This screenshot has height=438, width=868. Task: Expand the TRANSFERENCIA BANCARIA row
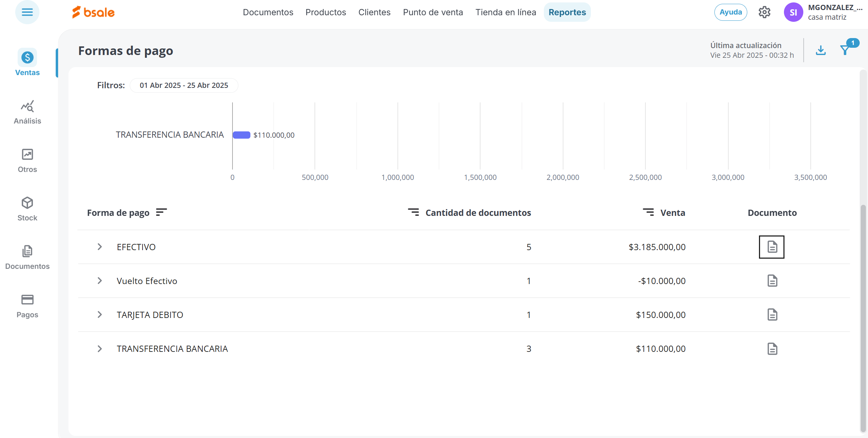click(x=100, y=349)
